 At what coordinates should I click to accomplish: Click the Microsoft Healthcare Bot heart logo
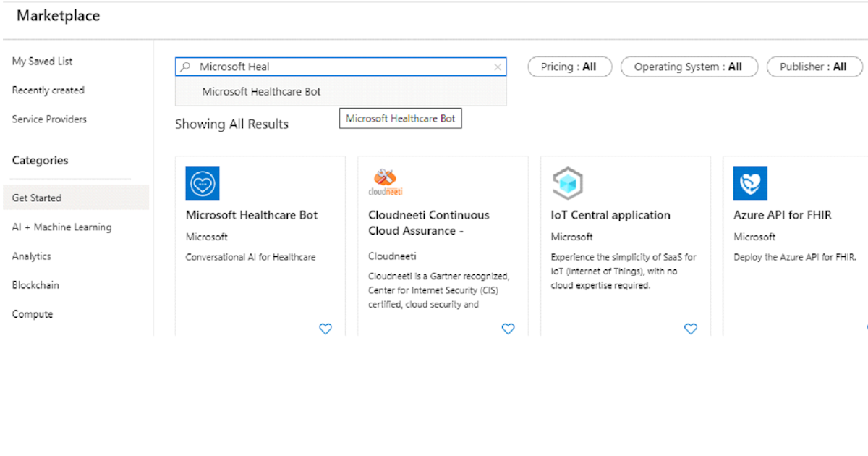pos(203,184)
